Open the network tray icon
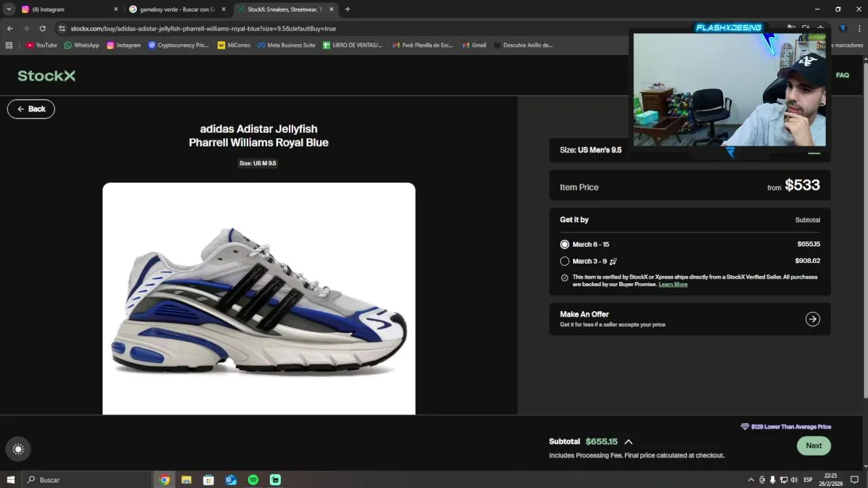 click(x=783, y=480)
